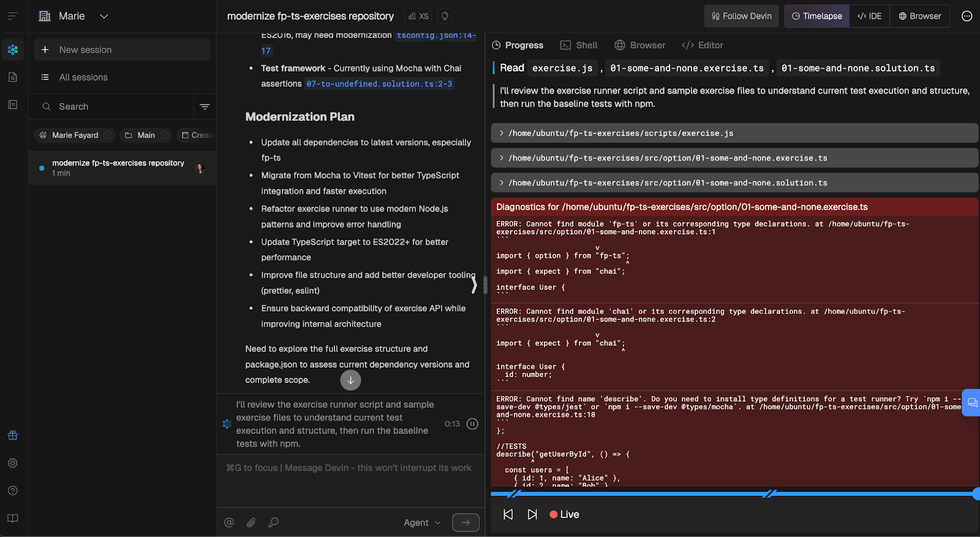
Task: Open All sessions list
Action: click(x=123, y=77)
